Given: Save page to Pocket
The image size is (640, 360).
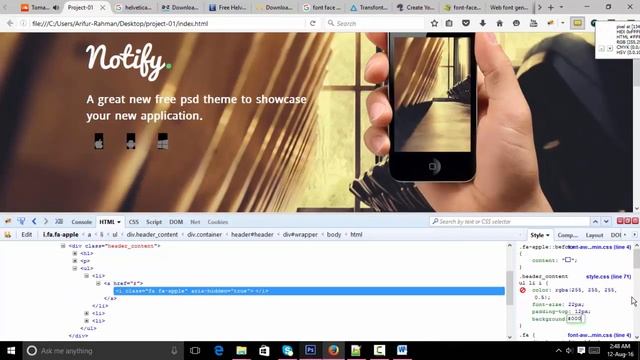Looking at the screenshot, I should pyautogui.click(x=466, y=24).
